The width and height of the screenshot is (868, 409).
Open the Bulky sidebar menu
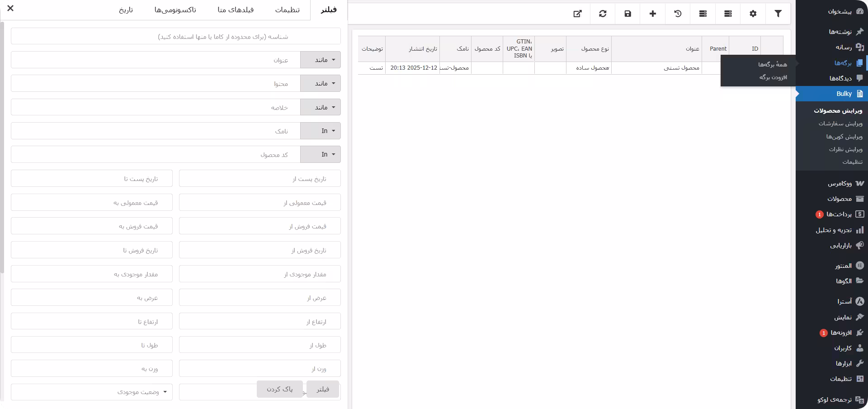coord(832,94)
